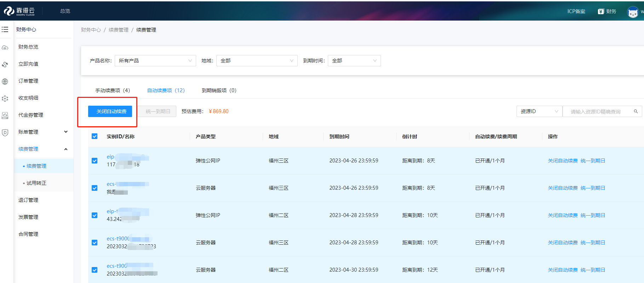Screen dimensions: 644x283
Task: Click the 统一到期日 toolbar button
Action: (x=157, y=111)
